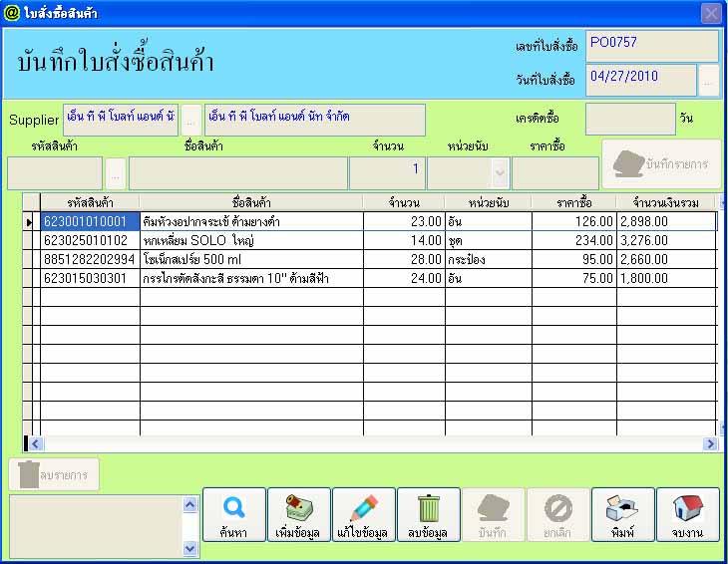Open product code lookup ellipsis button

click(115, 173)
